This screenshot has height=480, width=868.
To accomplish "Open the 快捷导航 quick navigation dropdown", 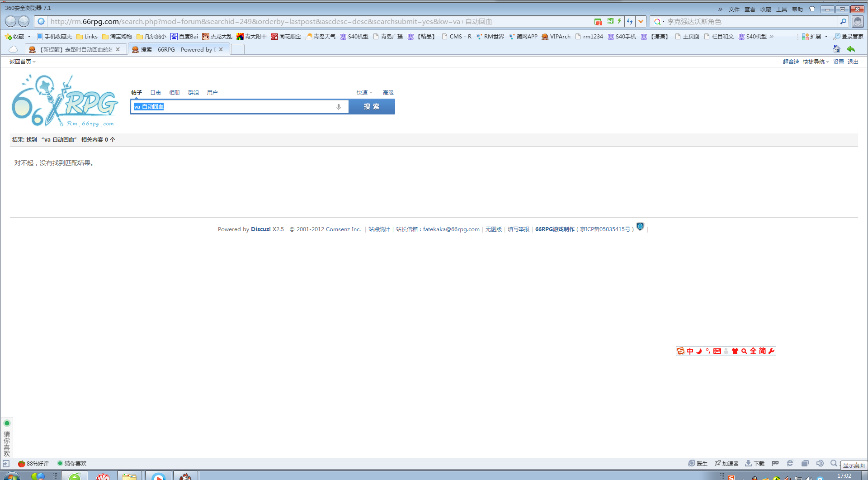I will point(816,62).
